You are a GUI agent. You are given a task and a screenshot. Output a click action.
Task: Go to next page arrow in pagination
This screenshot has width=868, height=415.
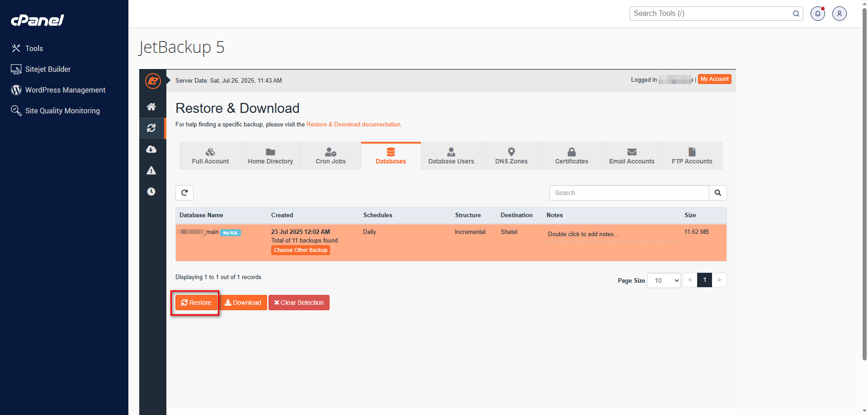tap(719, 280)
